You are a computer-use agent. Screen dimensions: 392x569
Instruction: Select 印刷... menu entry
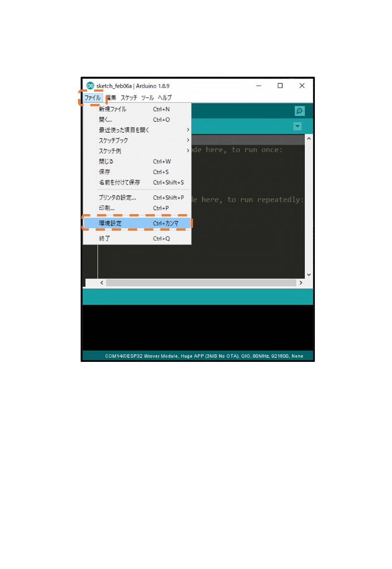[x=137, y=208]
